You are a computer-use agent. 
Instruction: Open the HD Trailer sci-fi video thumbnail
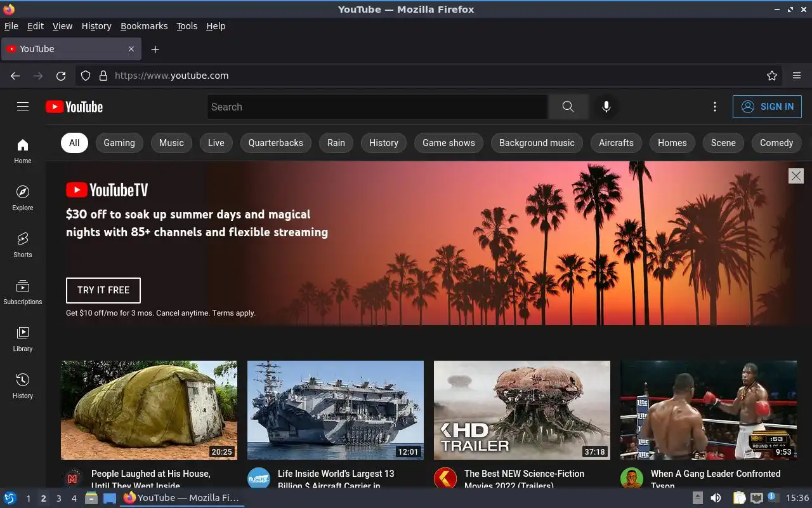point(522,410)
